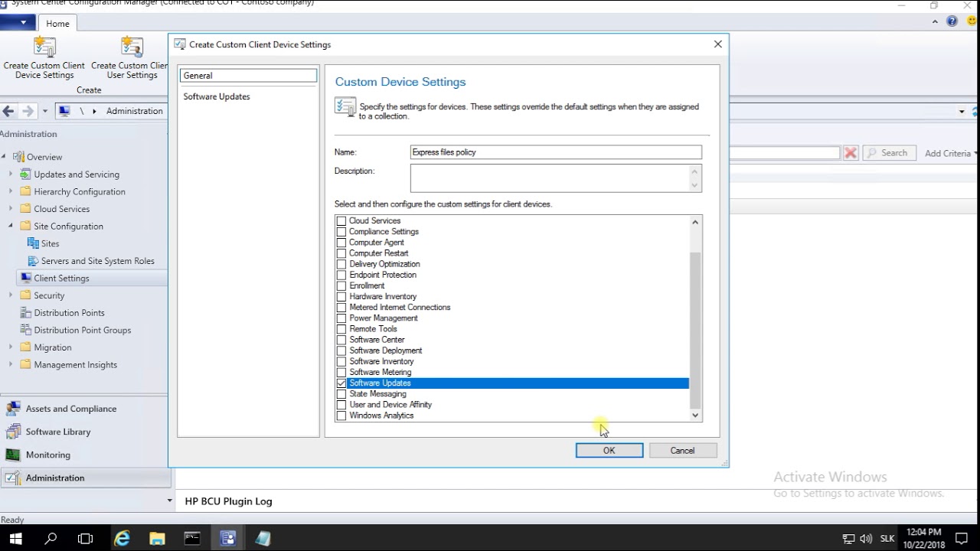Click Create Custom Client Device Settings icon
The height and width of the screenshot is (551, 980).
click(x=44, y=47)
